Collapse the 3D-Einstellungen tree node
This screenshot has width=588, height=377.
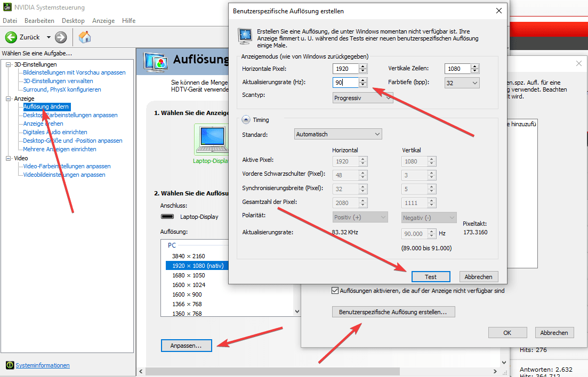(x=8, y=64)
